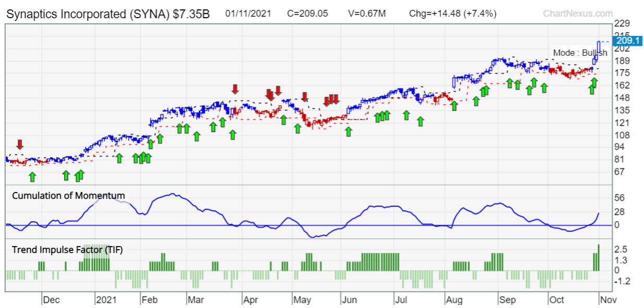This screenshot has height=308, width=644.
Task: Click the 229 price axis label
Action: [x=622, y=24]
